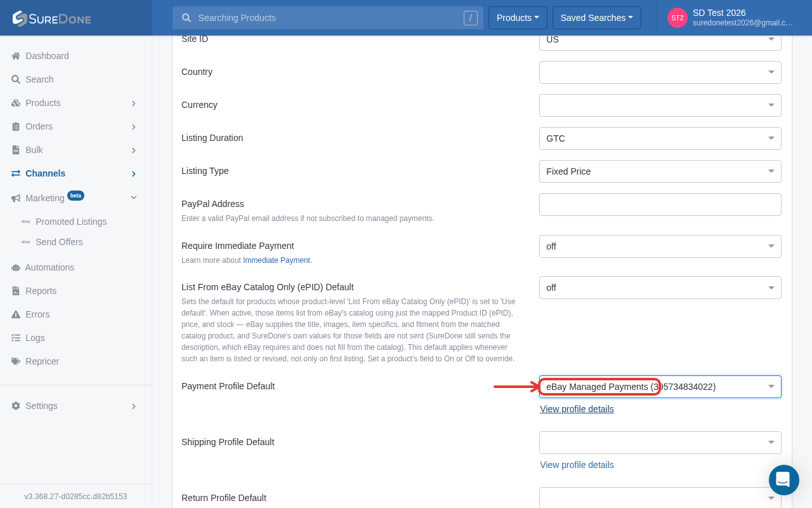Open the chat support widget
The height and width of the screenshot is (508, 812).
tap(784, 480)
